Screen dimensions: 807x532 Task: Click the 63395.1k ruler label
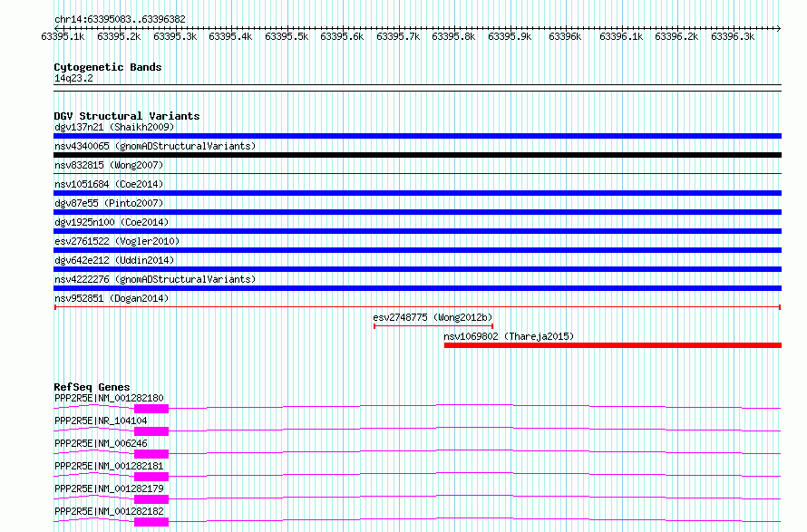(63, 37)
